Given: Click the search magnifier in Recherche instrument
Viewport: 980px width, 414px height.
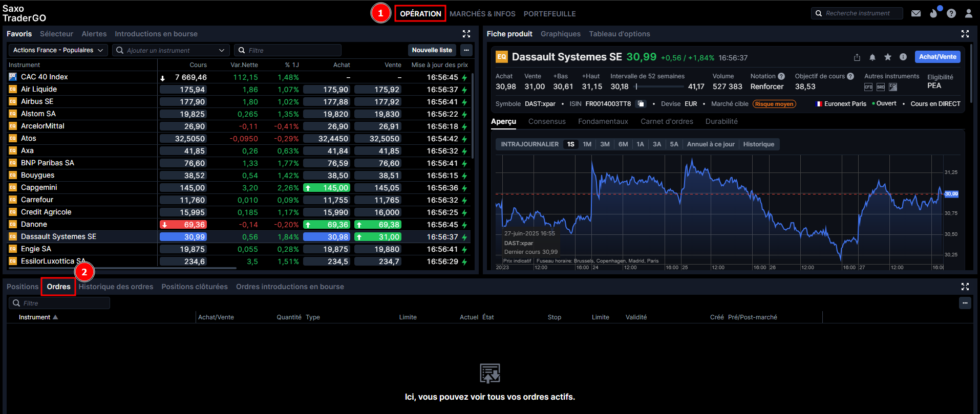Looking at the screenshot, I should [819, 13].
